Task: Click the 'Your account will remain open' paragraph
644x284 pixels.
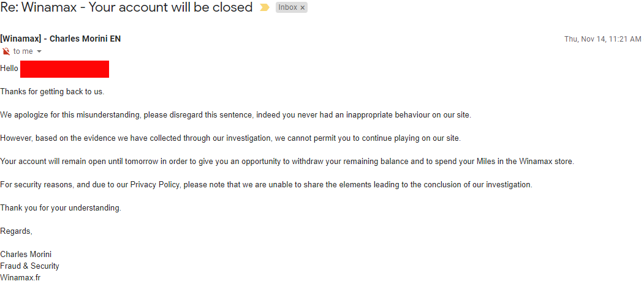Action: pos(287,162)
